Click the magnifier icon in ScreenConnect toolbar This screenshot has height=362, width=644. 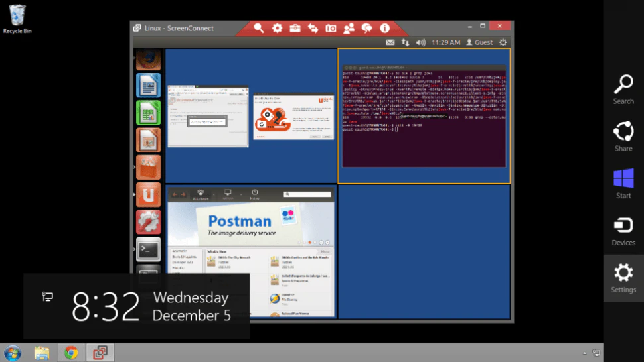[x=259, y=28]
